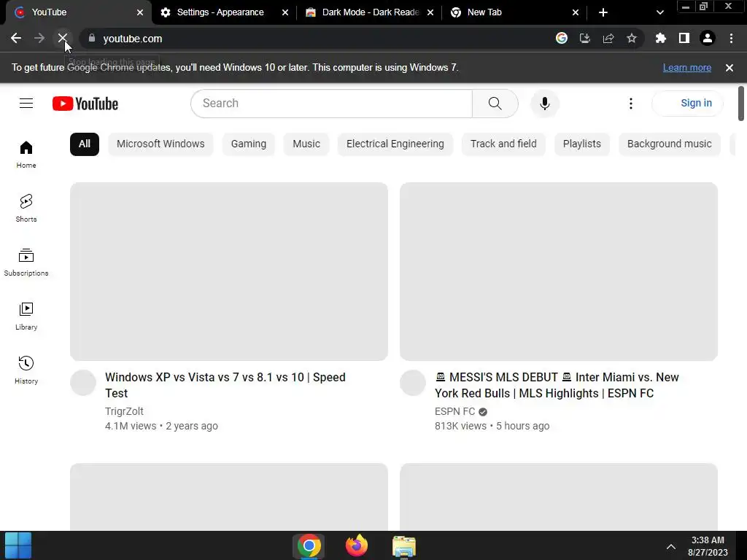747x560 pixels.
Task: Click the install app icon in address bar
Action: tap(585, 38)
